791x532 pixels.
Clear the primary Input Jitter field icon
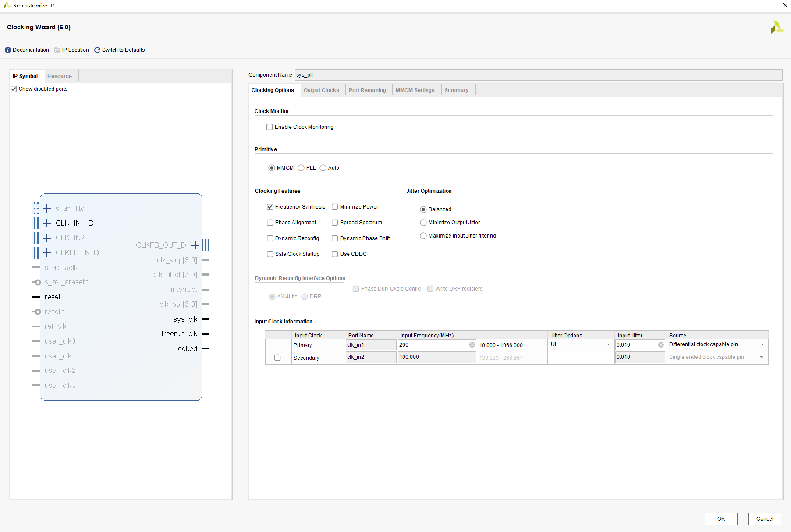tap(661, 345)
